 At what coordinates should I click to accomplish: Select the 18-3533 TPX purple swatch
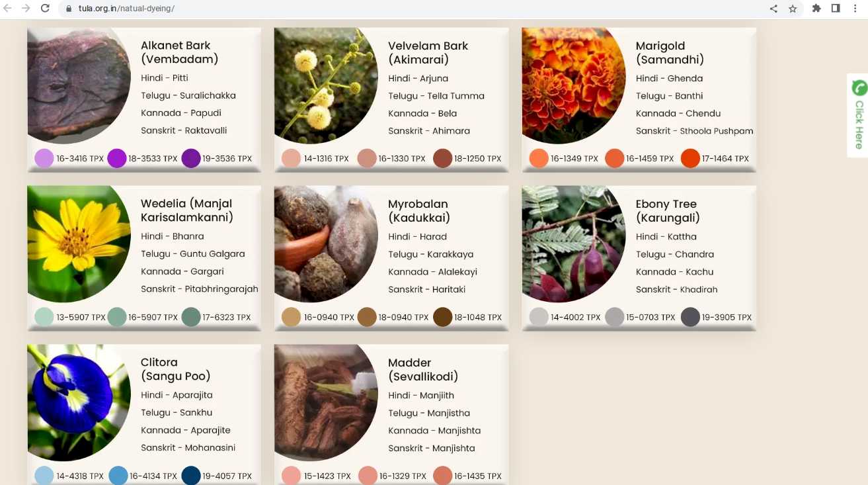[117, 159]
